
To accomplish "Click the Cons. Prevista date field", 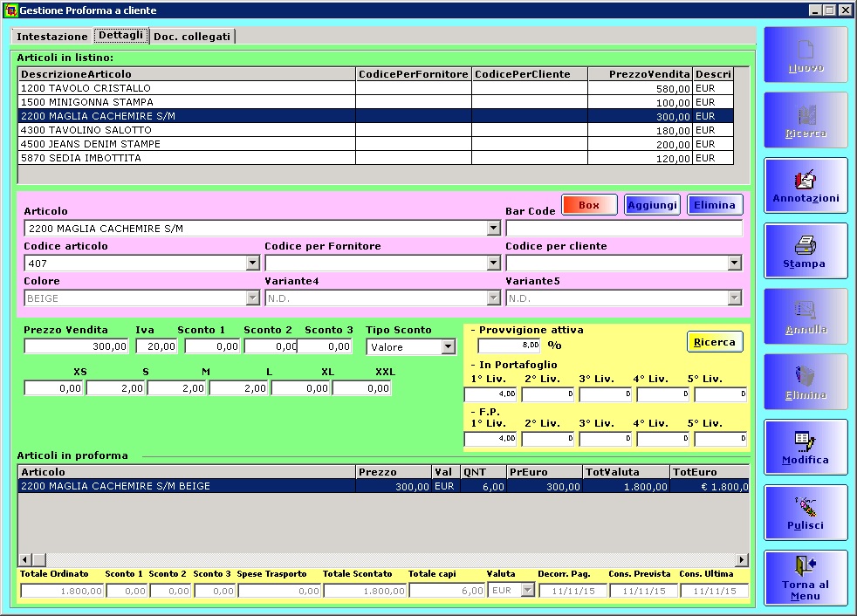I will 643,591.
